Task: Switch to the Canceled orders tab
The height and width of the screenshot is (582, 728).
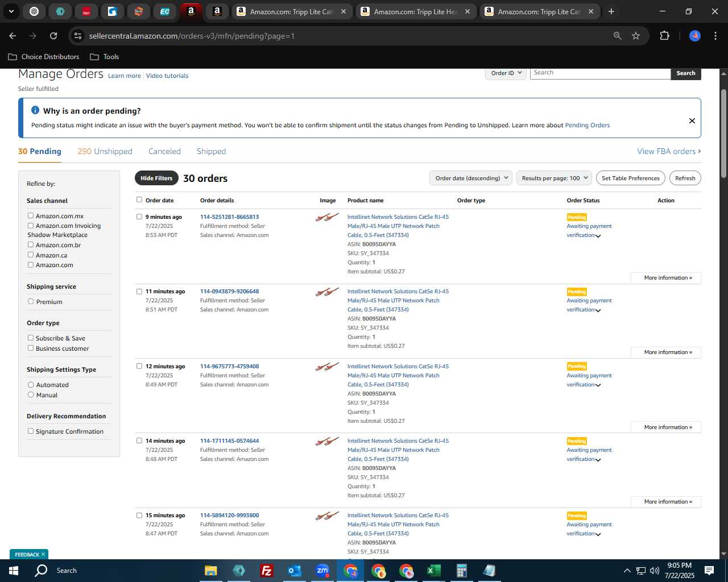Action: click(164, 151)
